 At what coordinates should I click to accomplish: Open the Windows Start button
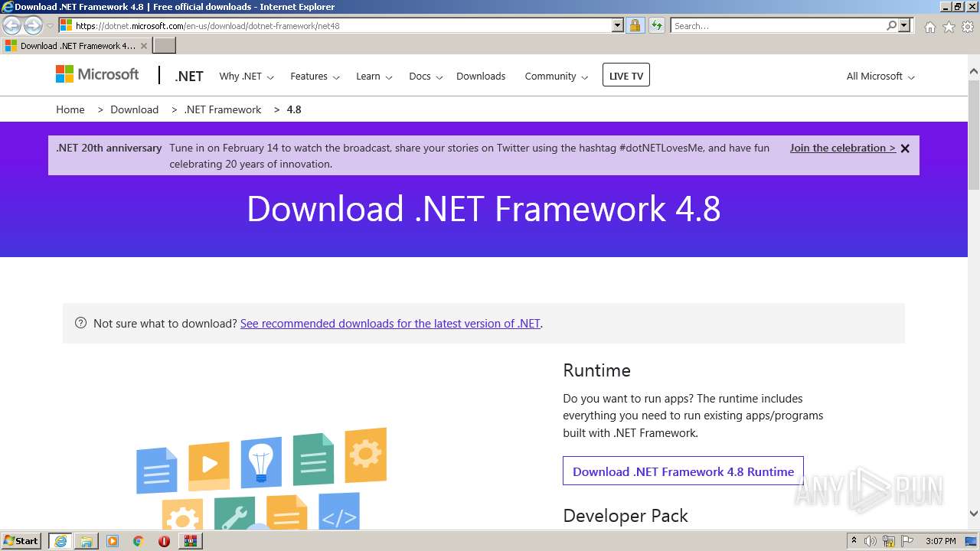[x=21, y=540]
